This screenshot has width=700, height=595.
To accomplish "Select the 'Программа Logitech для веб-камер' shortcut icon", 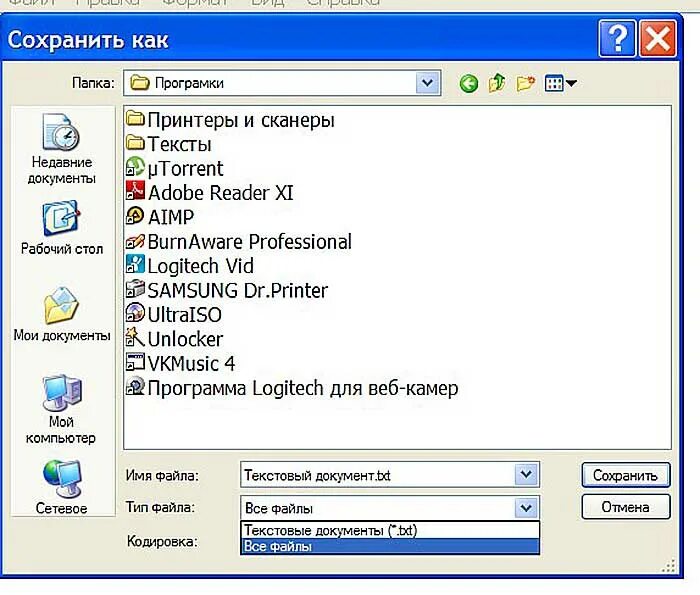I will pos(135,386).
